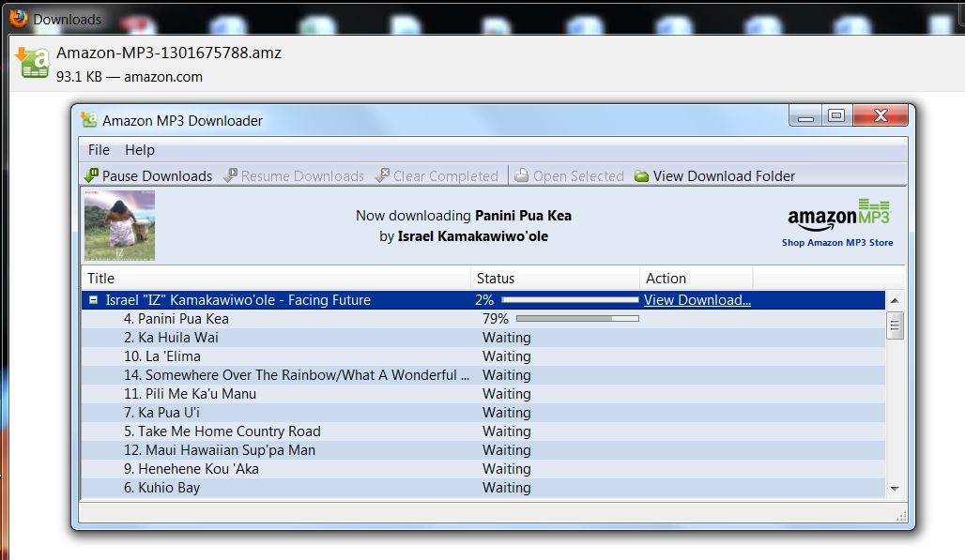Image resolution: width=965 pixels, height=560 pixels.
Task: Open the View Download Folder button
Action: 714,175
